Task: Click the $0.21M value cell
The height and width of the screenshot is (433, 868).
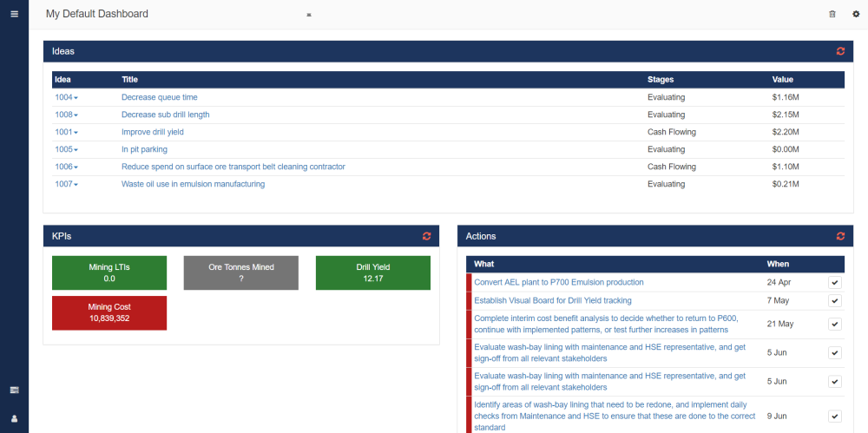Action: 786,184
